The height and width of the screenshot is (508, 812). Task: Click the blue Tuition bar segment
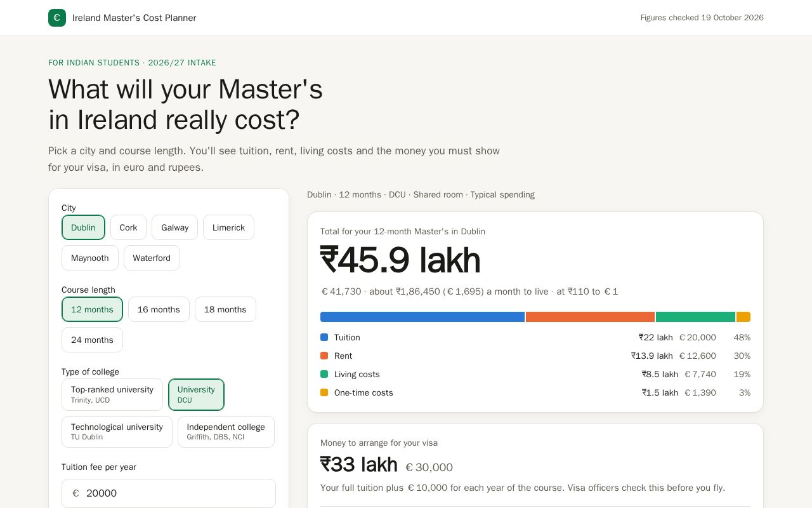(x=422, y=317)
